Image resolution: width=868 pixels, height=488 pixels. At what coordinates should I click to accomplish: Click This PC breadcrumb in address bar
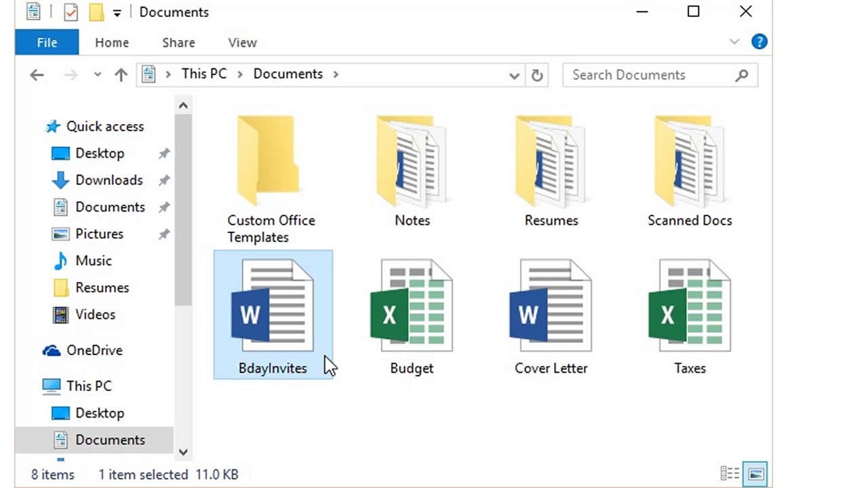204,74
